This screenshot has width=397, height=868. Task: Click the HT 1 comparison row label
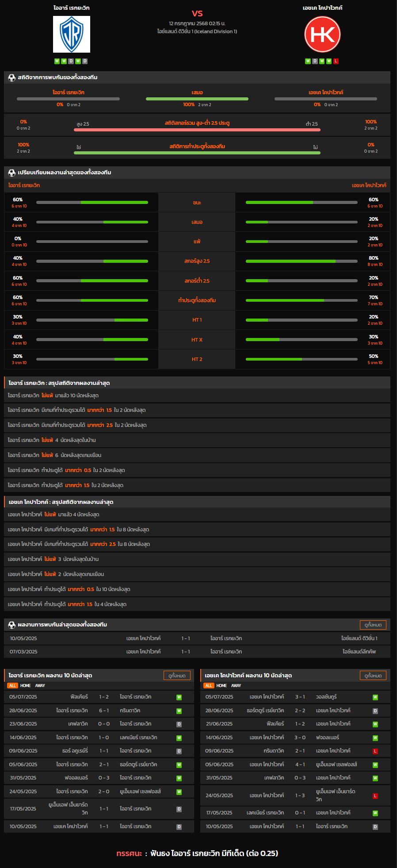(x=197, y=320)
